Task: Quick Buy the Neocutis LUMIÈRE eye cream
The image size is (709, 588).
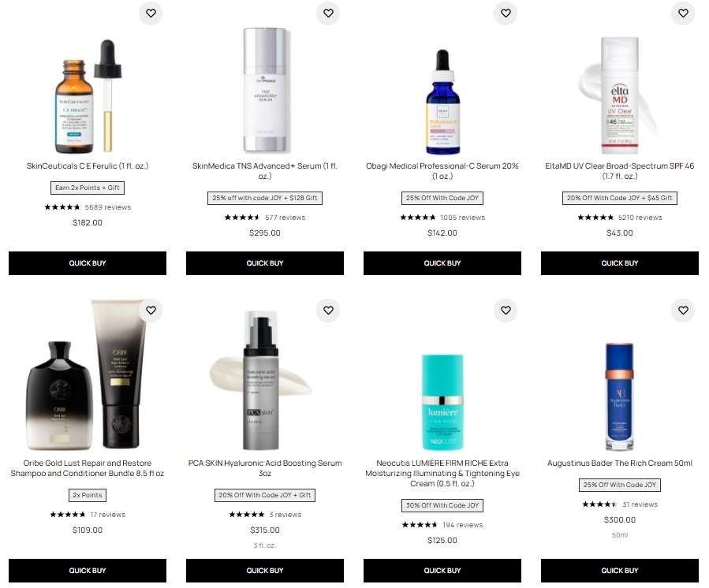Action: click(442, 571)
